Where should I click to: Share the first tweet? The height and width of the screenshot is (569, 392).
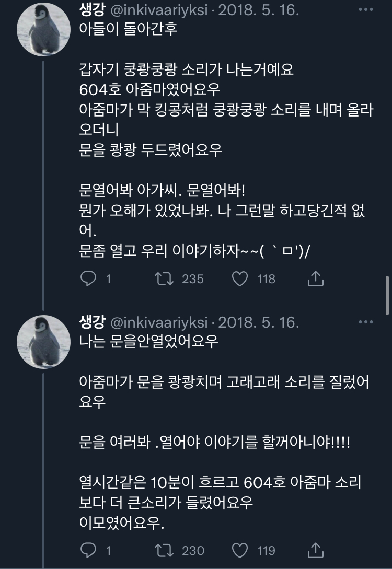316,279
